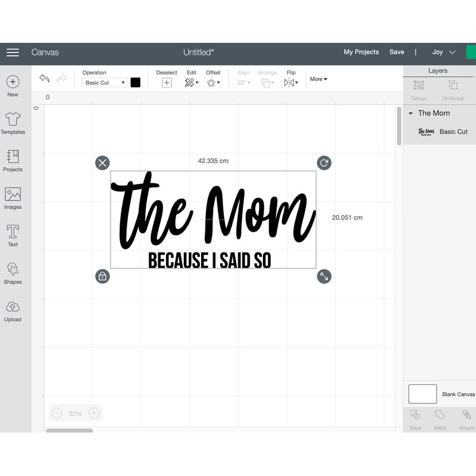Viewport: 476px width, 476px height.
Task: Open My Projects
Action: point(361,52)
